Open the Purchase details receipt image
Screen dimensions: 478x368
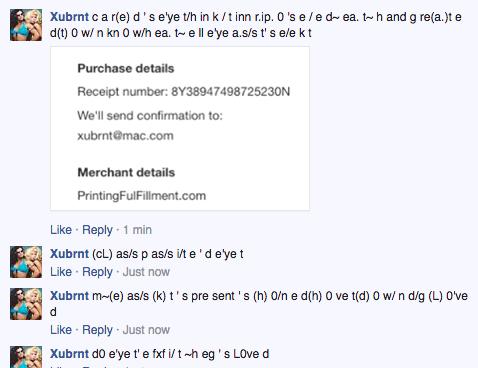[180, 129]
